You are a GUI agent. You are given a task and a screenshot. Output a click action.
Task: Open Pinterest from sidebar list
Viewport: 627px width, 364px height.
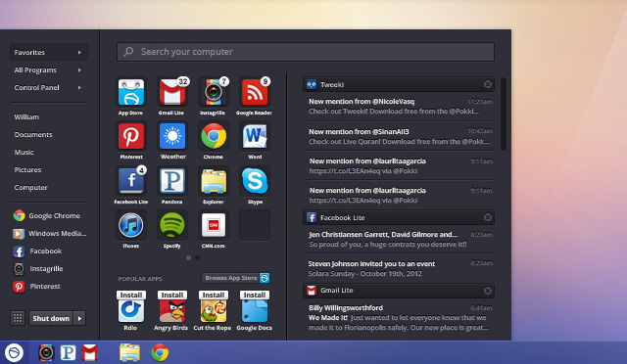37,286
